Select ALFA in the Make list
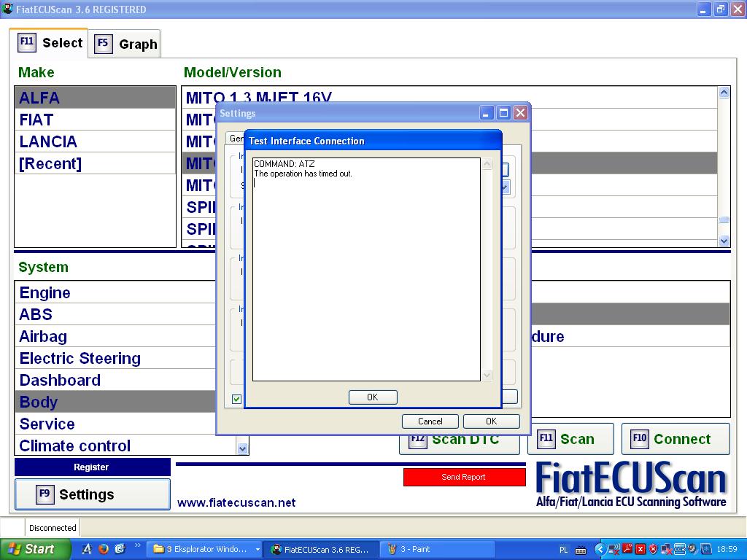 96,98
